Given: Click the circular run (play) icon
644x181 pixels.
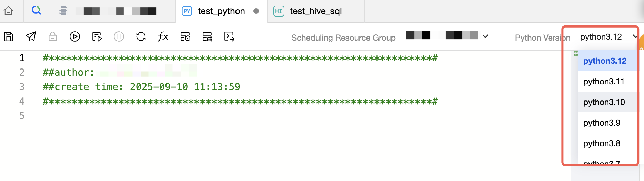Looking at the screenshot, I should [75, 36].
